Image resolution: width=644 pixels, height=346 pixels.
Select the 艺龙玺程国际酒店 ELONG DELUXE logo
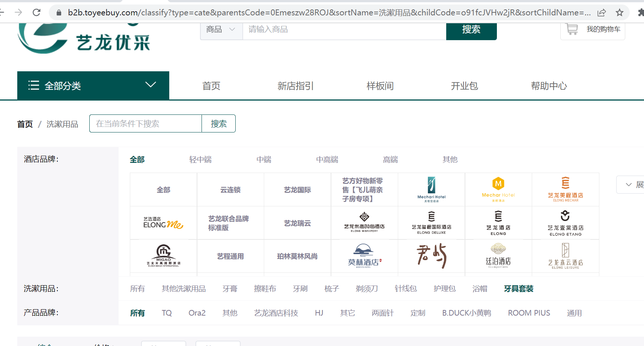click(432, 223)
